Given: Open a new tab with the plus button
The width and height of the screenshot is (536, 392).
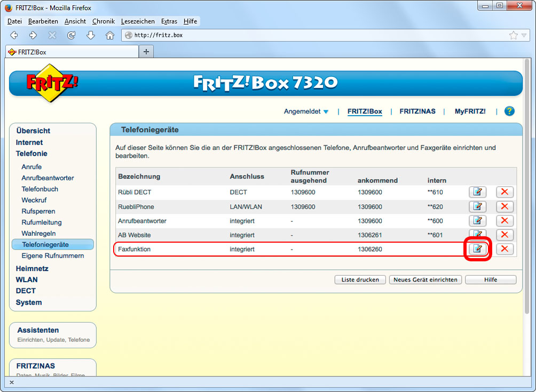Looking at the screenshot, I should [x=146, y=52].
